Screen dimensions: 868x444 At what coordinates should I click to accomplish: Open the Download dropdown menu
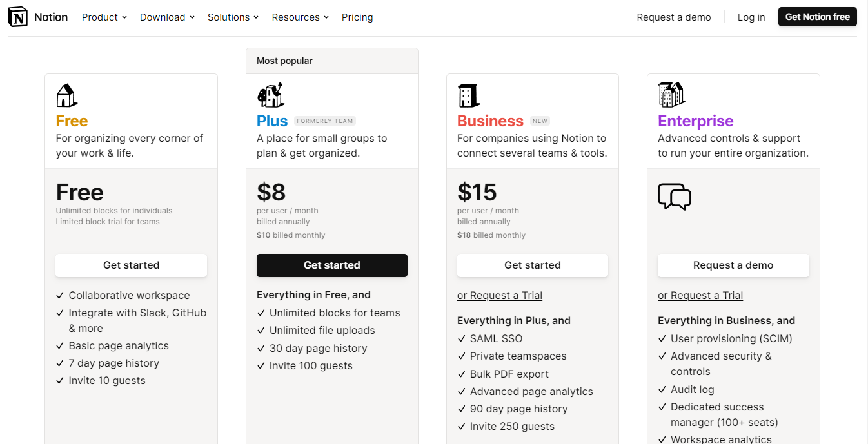click(x=167, y=17)
